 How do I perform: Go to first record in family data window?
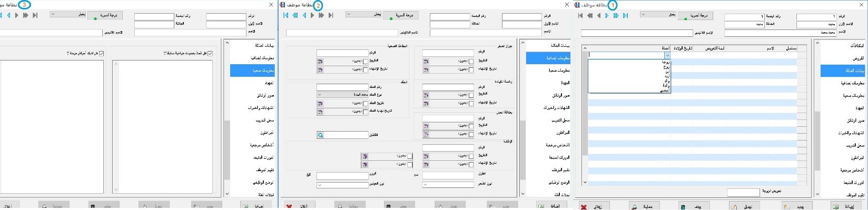click(x=581, y=16)
